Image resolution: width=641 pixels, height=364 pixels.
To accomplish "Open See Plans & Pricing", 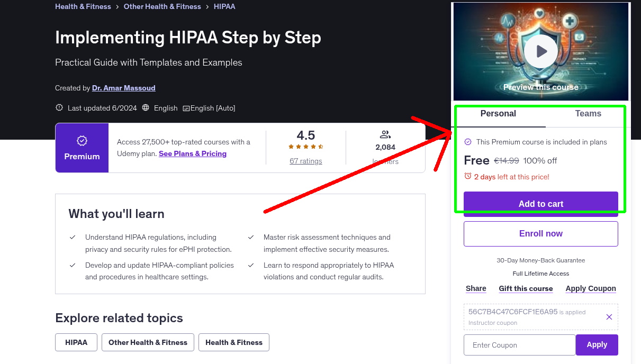I will [192, 153].
